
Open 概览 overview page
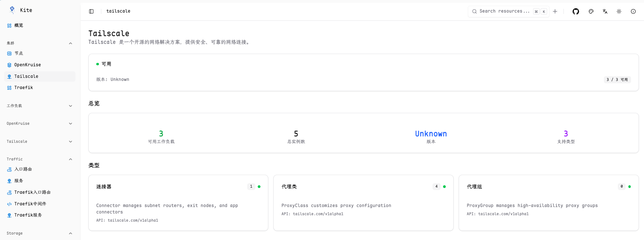(x=40, y=25)
